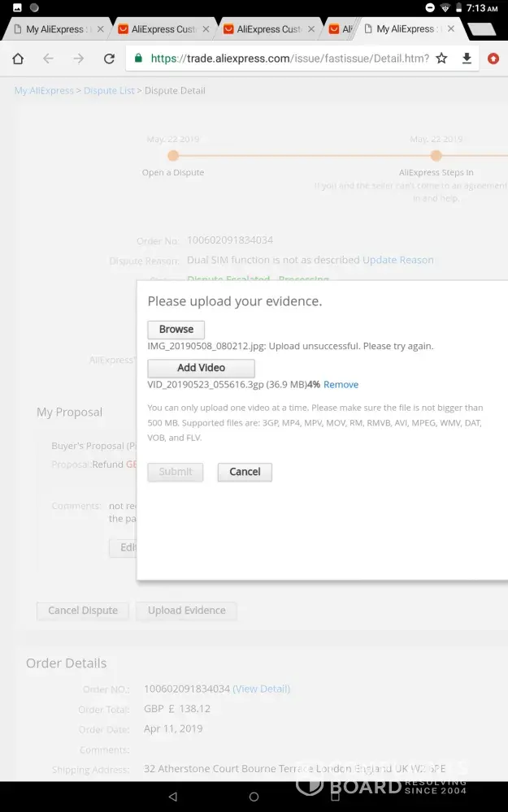Close the active My AliExpress tab

(451, 29)
